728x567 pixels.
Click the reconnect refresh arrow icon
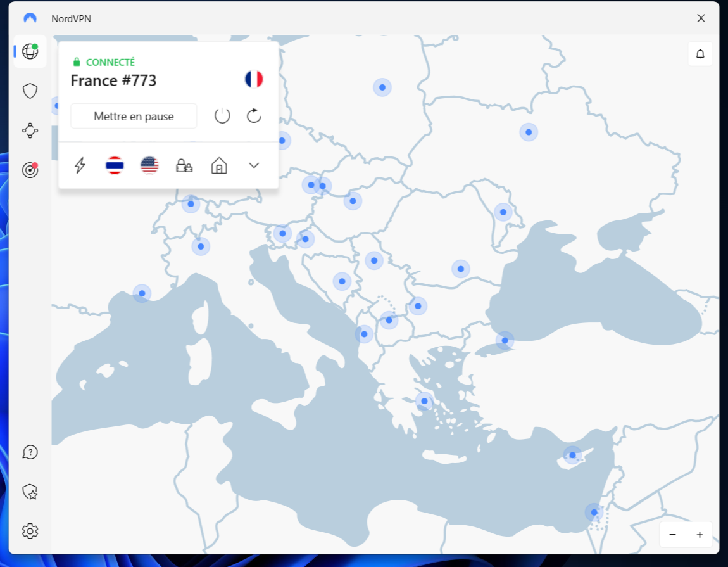tap(254, 116)
